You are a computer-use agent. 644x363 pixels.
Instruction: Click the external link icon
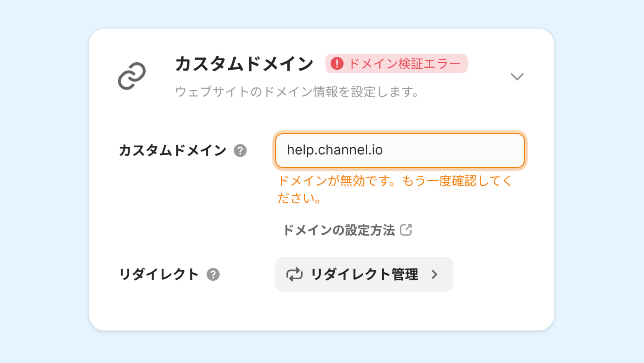406,230
